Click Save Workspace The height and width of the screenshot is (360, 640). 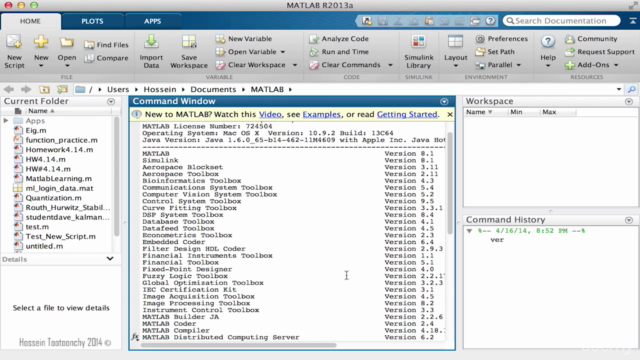click(189, 51)
